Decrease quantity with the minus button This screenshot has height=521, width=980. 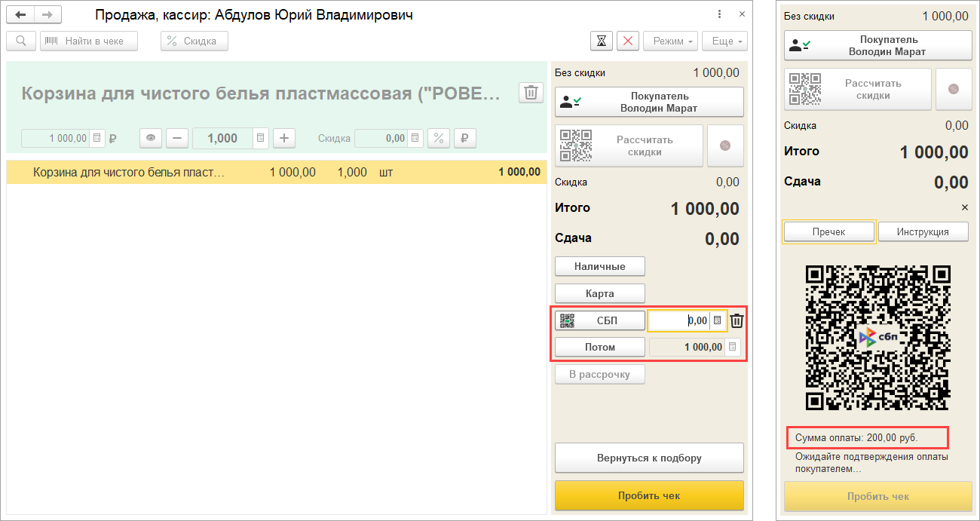[177, 138]
